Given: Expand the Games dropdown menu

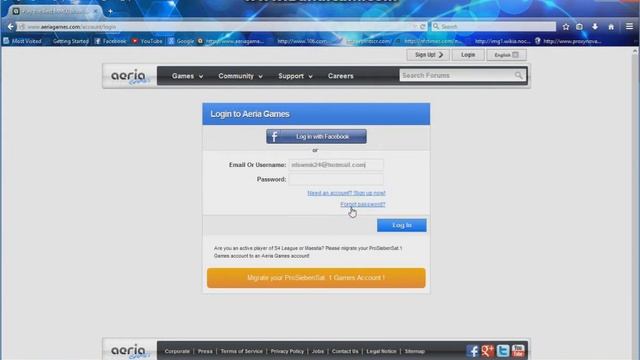Looking at the screenshot, I should 187,76.
